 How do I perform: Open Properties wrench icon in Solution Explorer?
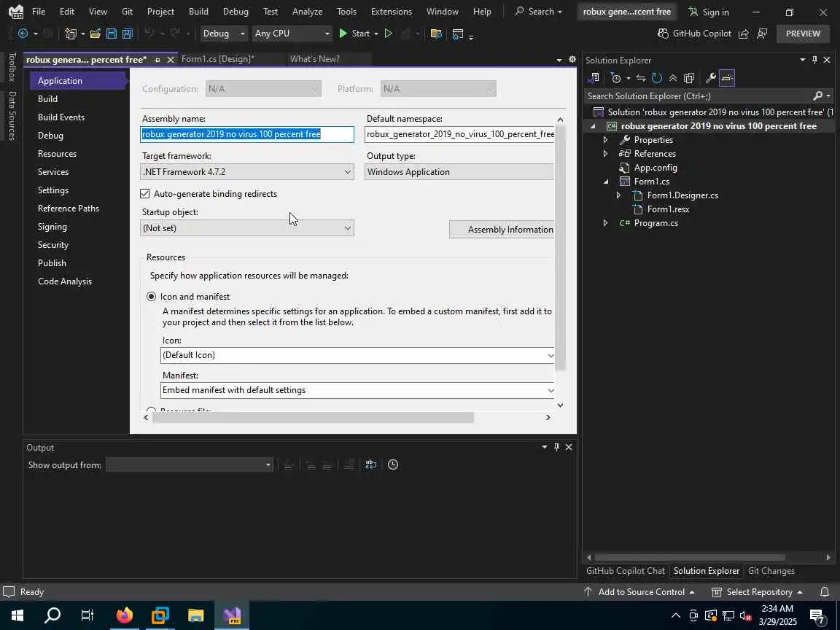click(711, 78)
